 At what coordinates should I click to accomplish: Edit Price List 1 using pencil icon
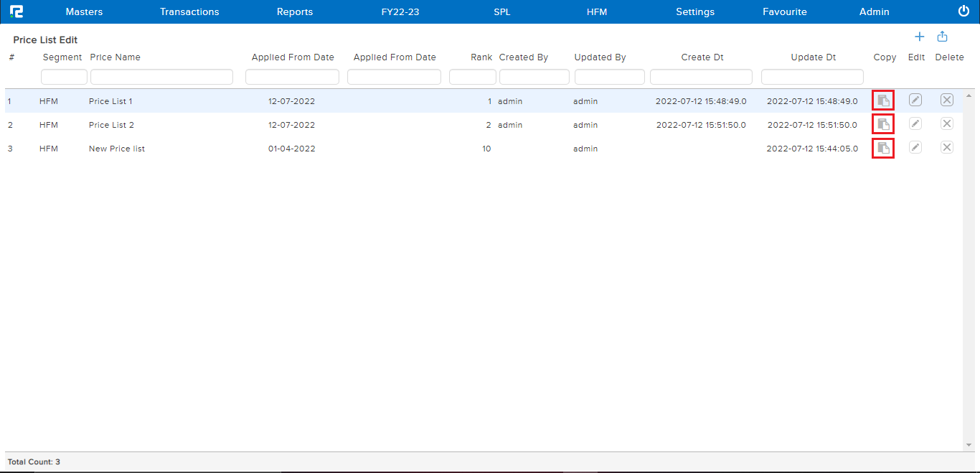[915, 100]
